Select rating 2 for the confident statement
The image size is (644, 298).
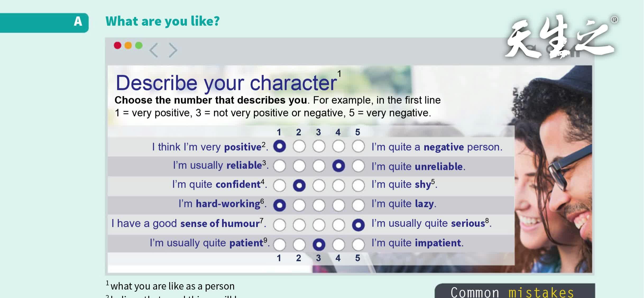(x=299, y=185)
